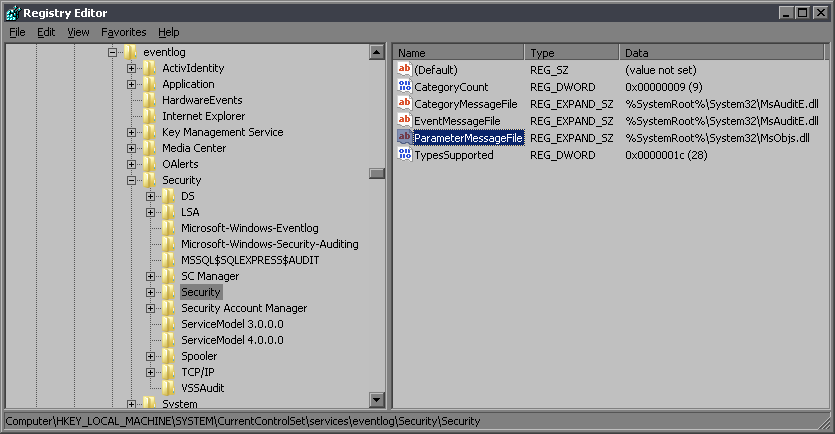
Task: Expand the TCP/IP key node
Action: click(x=151, y=372)
